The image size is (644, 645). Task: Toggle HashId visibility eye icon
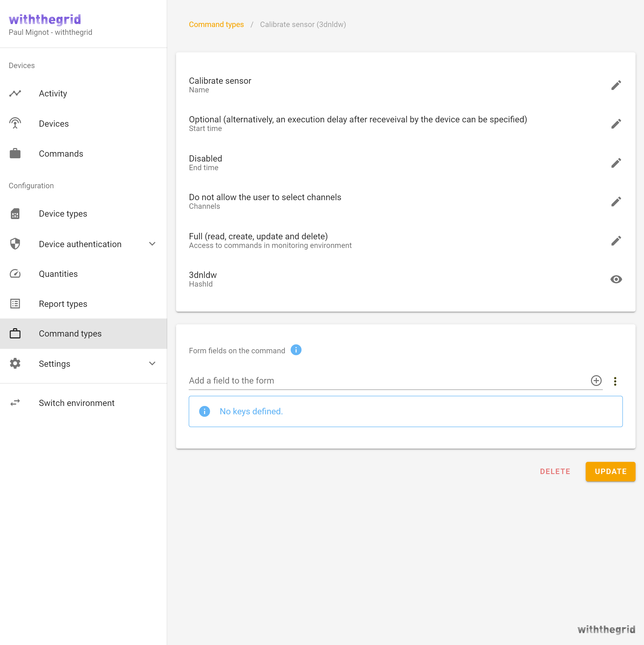click(616, 279)
